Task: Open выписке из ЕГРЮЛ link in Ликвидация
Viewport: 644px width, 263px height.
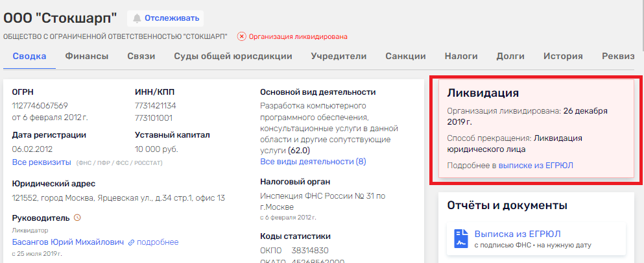Action: [536, 166]
